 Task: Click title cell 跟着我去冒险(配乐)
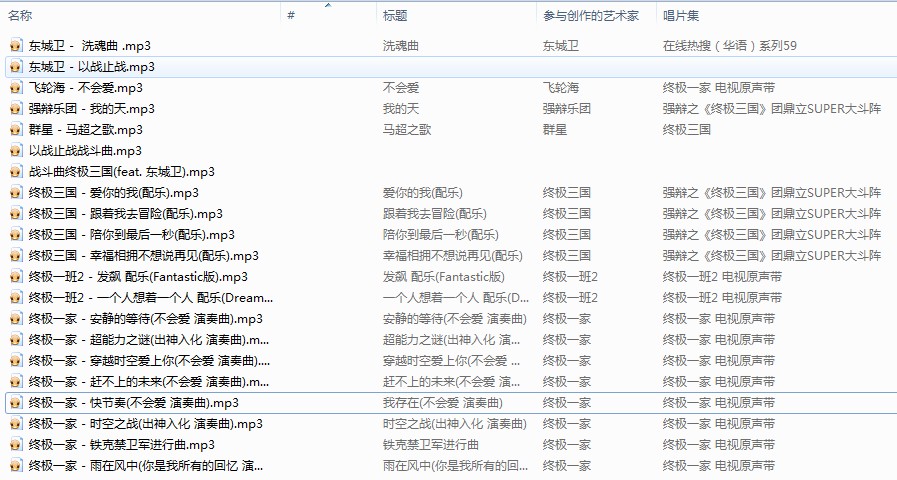coord(435,214)
